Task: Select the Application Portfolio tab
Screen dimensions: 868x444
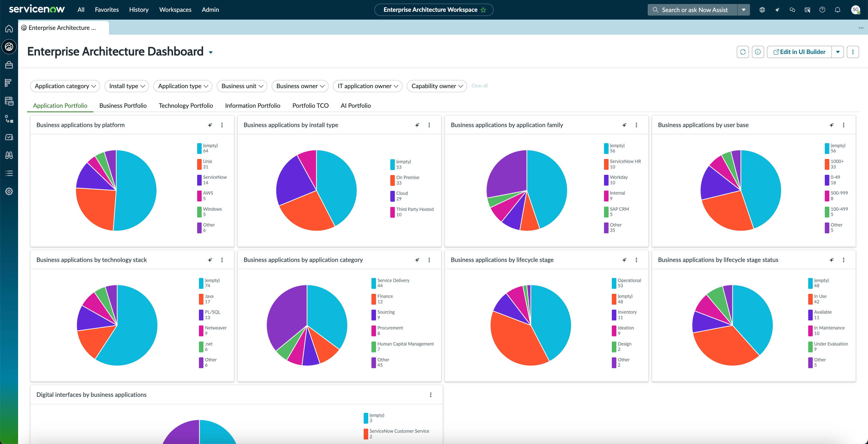Action: coord(60,106)
